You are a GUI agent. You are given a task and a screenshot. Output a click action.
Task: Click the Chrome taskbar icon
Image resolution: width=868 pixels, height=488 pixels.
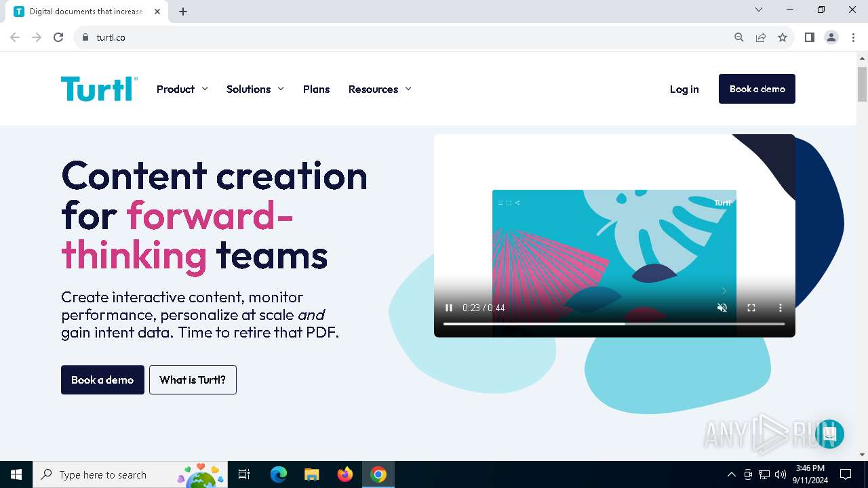coord(378,474)
